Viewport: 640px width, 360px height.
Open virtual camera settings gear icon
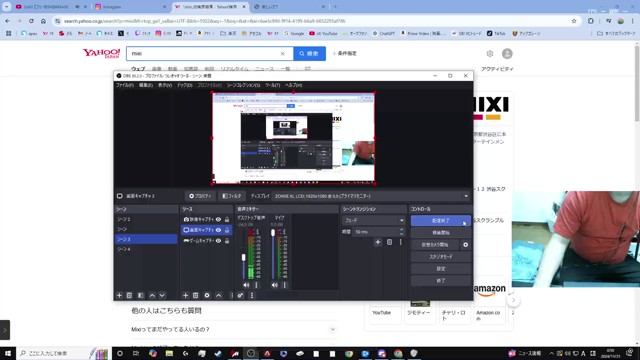[x=465, y=244]
